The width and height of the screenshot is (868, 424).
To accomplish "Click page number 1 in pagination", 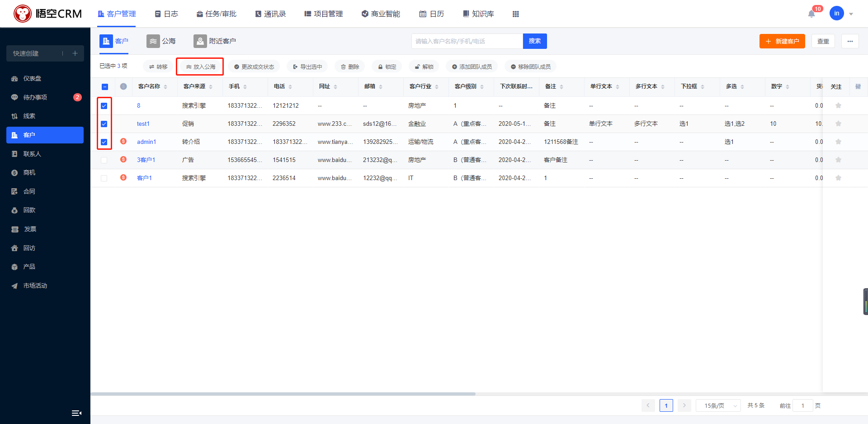I will click(x=666, y=405).
